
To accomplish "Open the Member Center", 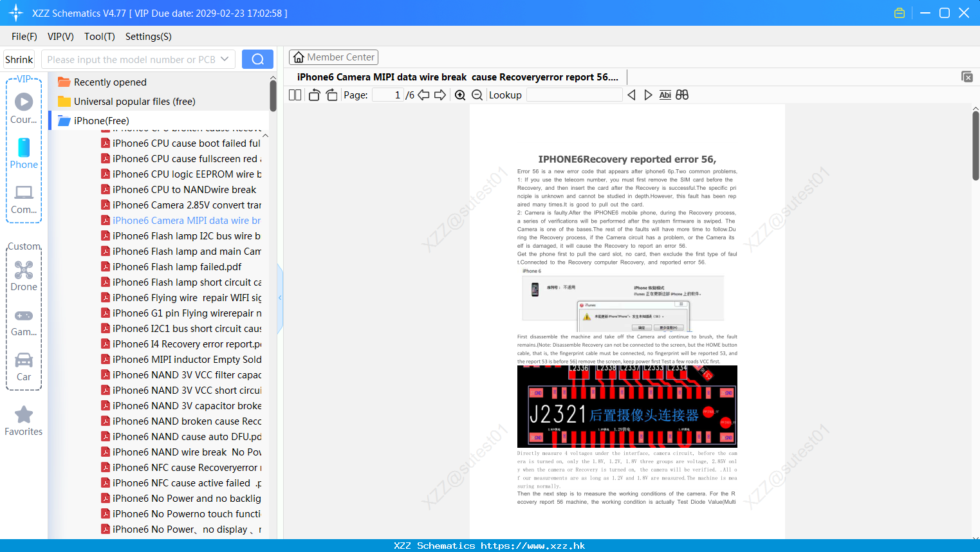I will click(x=333, y=57).
